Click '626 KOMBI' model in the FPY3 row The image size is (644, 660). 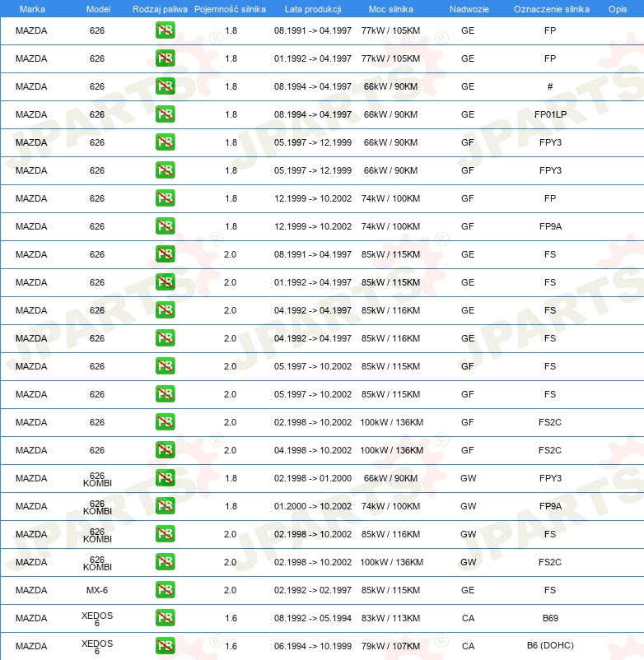click(97, 480)
